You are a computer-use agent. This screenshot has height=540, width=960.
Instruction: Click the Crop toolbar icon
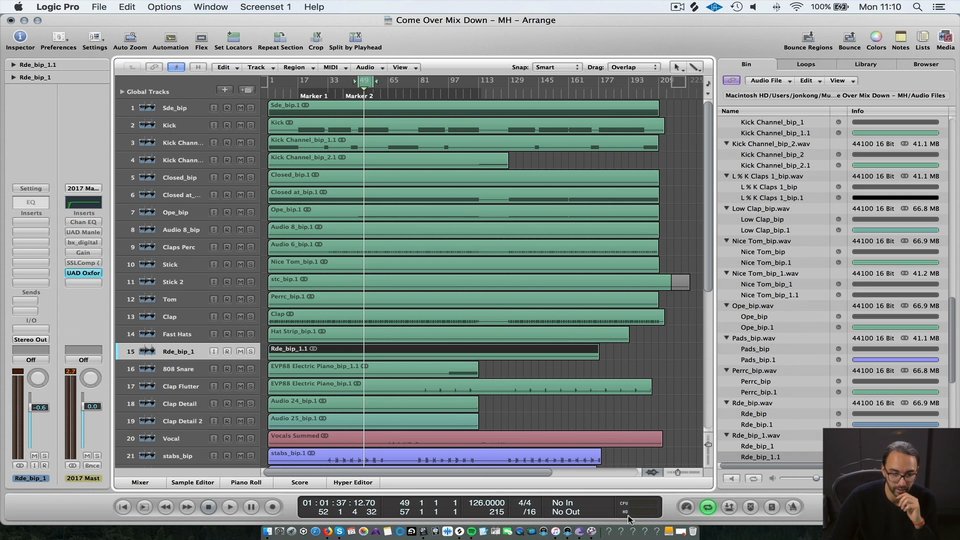(316, 37)
